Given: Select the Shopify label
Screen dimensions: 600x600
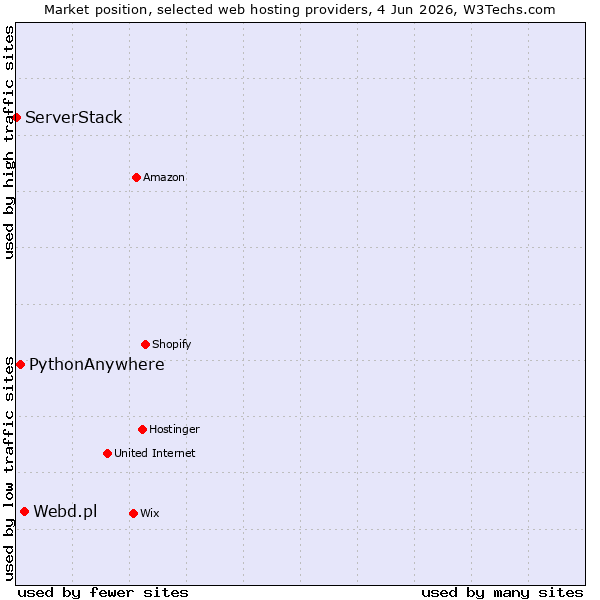Looking at the screenshot, I should pyautogui.click(x=172, y=344).
